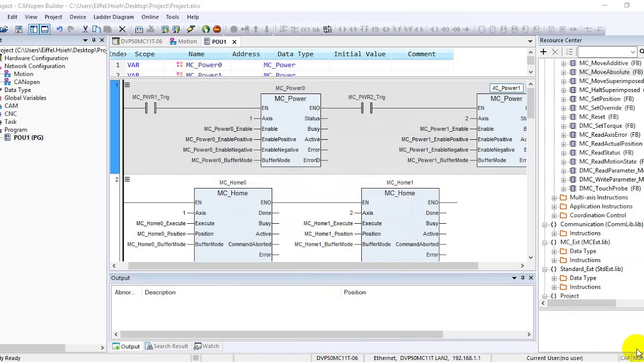
Task: Open the Edit menu
Action: [x=13, y=17]
